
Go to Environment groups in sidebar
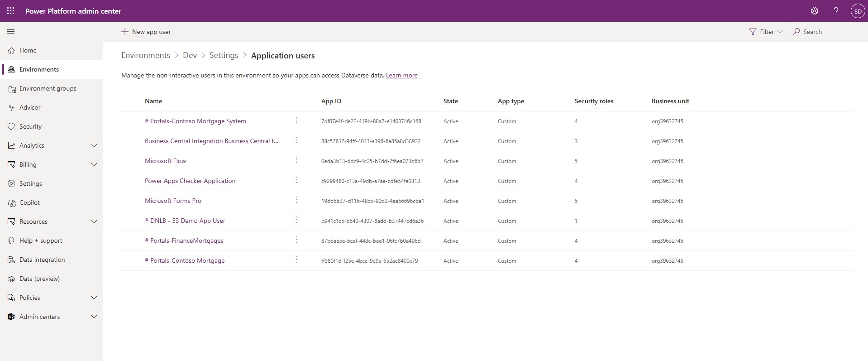[x=48, y=89]
